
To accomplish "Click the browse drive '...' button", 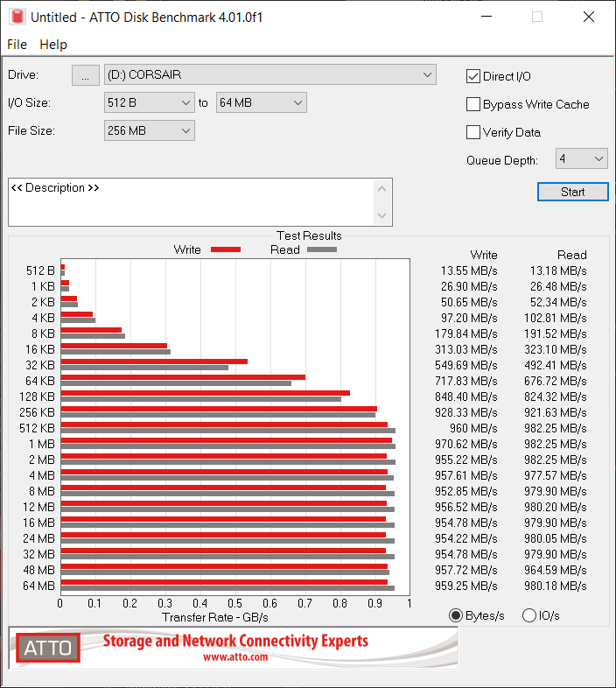I will tap(86, 75).
